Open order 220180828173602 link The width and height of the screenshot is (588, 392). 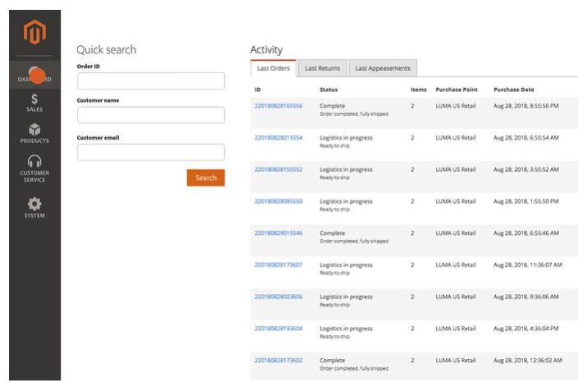(278, 360)
